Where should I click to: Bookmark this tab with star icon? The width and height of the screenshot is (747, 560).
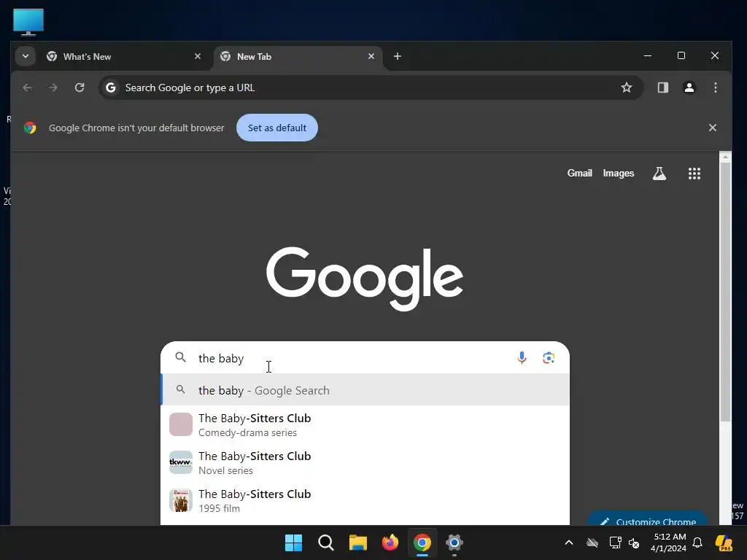(x=627, y=87)
